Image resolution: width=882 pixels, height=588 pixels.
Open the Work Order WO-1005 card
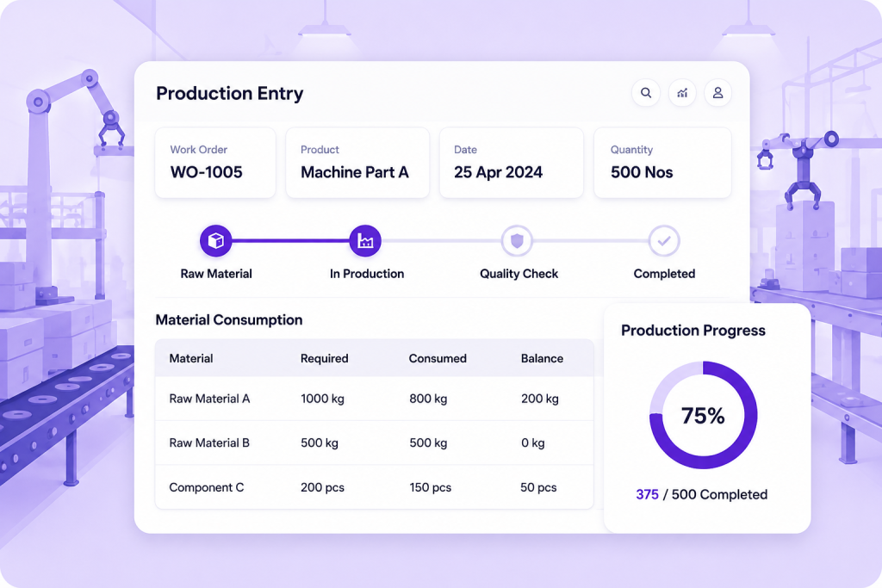click(215, 163)
